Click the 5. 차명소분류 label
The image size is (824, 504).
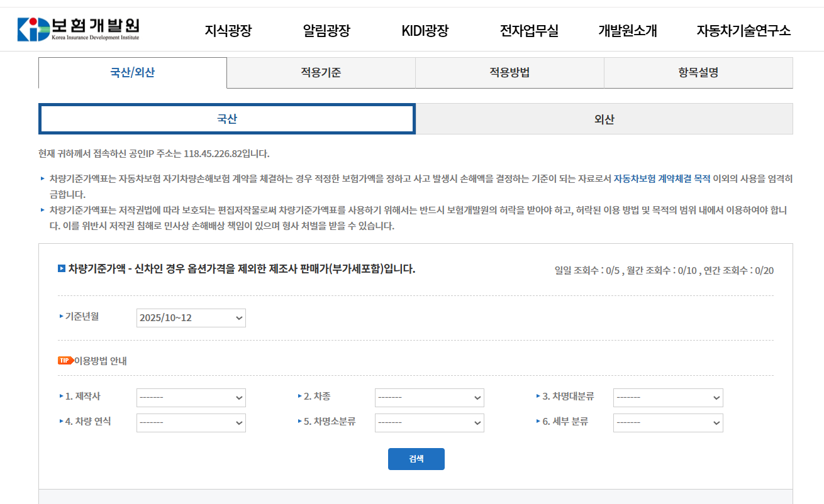pos(330,421)
